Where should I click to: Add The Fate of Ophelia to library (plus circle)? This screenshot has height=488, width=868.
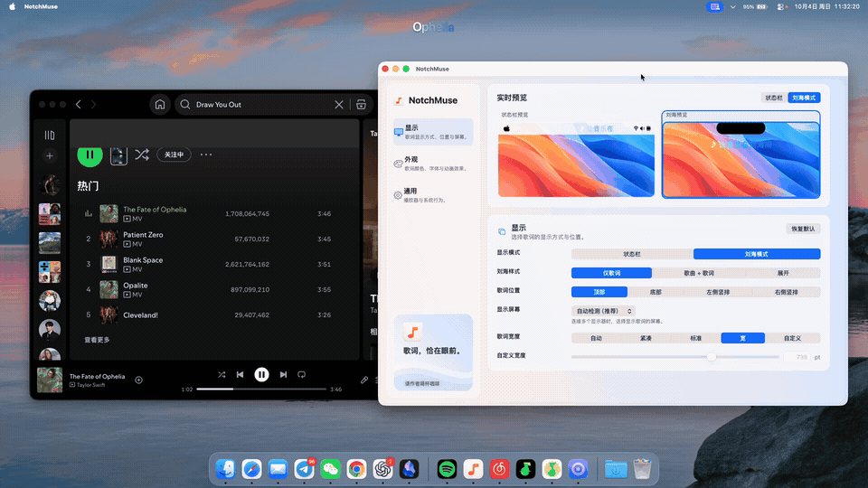[x=139, y=380]
